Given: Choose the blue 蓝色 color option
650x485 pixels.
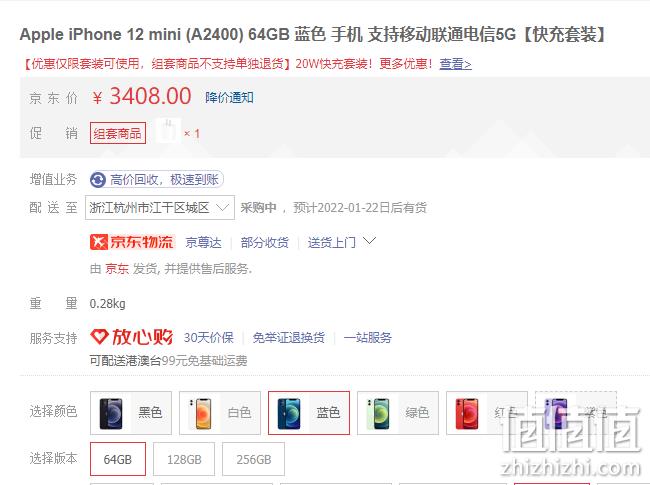Looking at the screenshot, I should tap(309, 413).
